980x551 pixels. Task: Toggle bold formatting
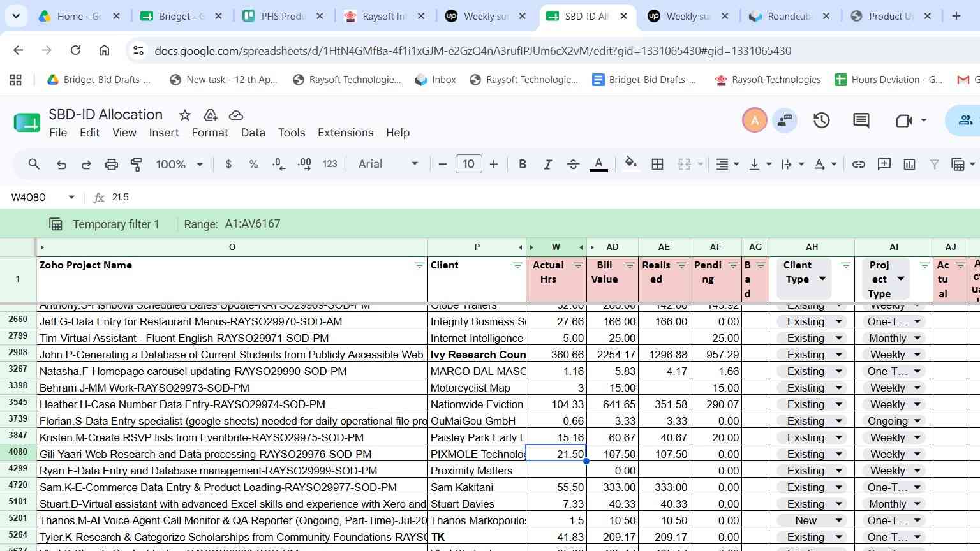click(x=523, y=165)
